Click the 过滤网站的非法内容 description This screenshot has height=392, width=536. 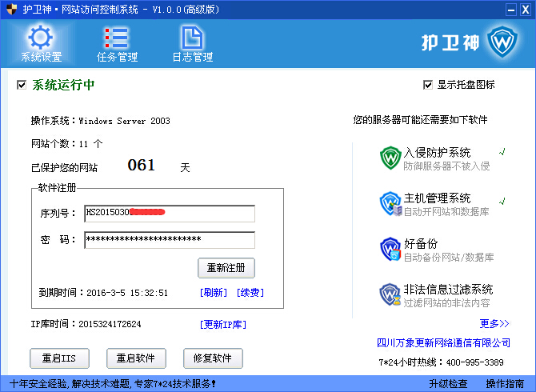pos(446,303)
